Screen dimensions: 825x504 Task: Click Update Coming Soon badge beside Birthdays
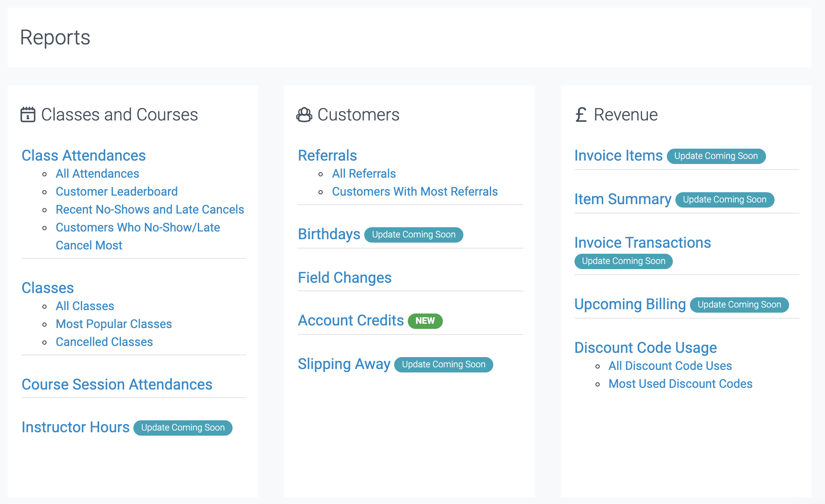click(x=413, y=234)
